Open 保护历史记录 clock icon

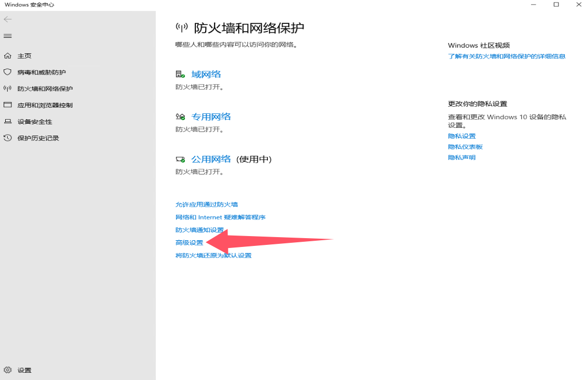[x=7, y=138]
